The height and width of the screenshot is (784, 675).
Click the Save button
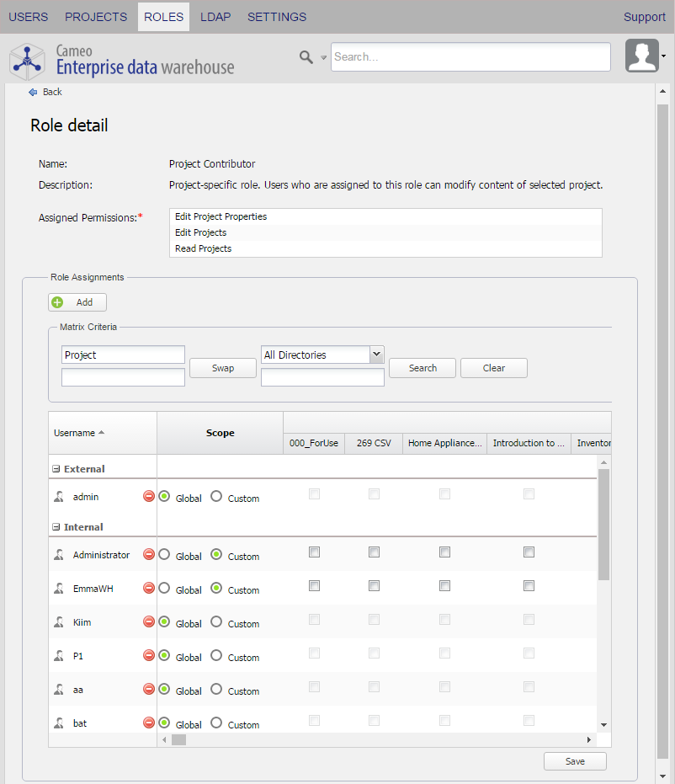tap(575, 761)
